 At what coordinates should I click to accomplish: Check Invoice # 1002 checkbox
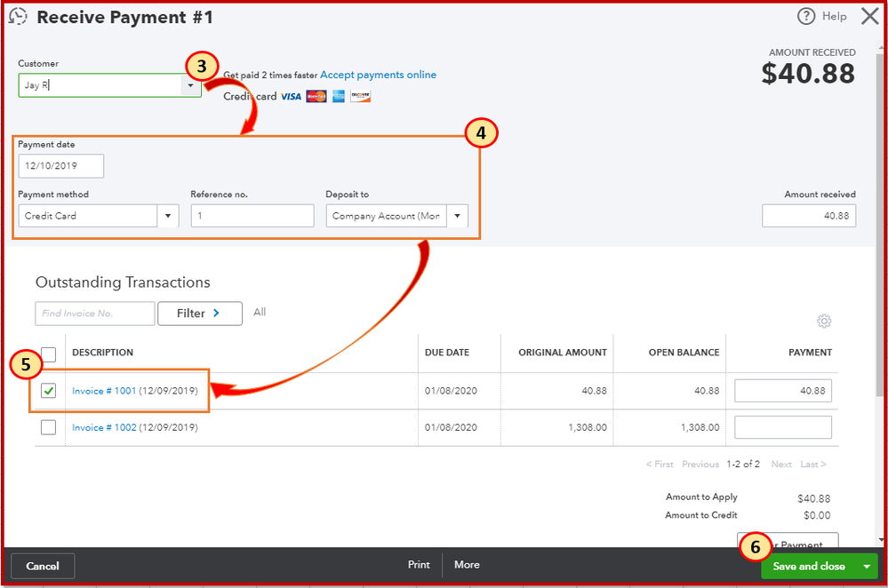coord(49,427)
